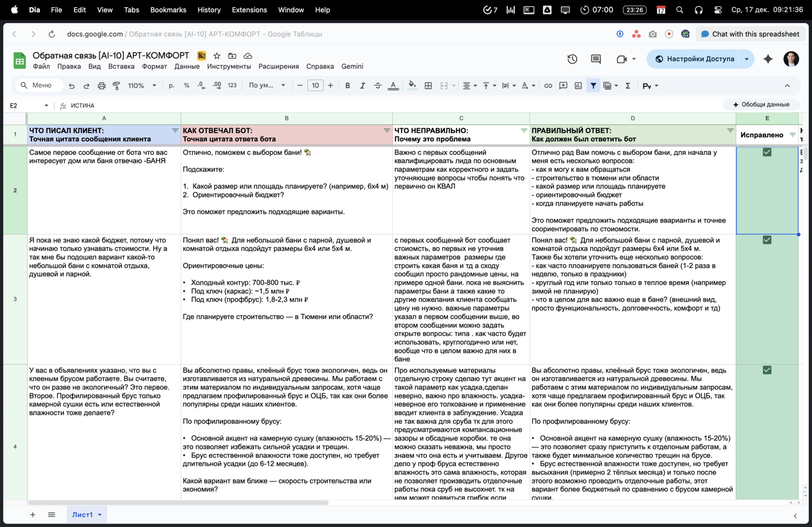Screen dimensions: 812x527
Task: Open filter for ЧТО ПИСАЛ КЛИЕНТ column
Action: coord(175,130)
